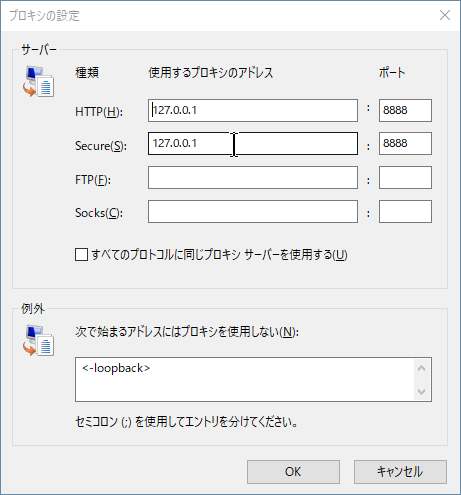Enable same proxy server for all protocols checkbox

pos(82,254)
